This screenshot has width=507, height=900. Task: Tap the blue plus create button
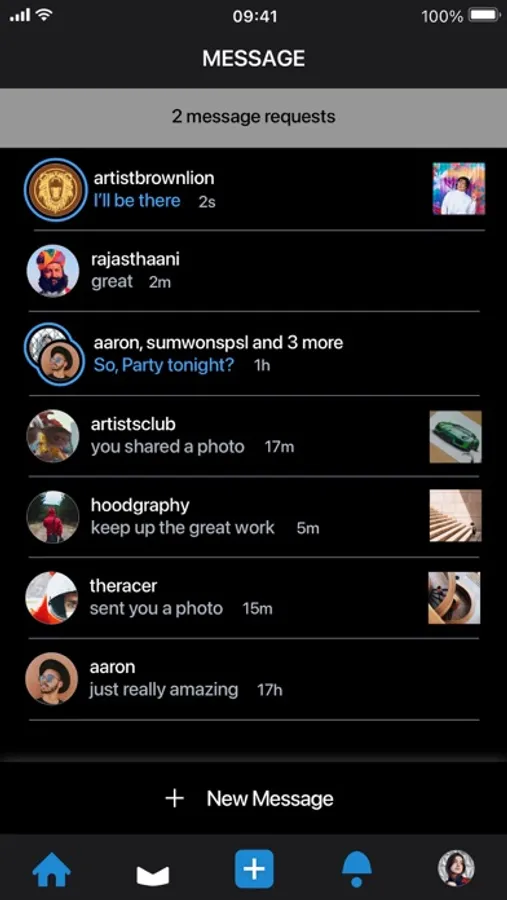[x=254, y=870]
